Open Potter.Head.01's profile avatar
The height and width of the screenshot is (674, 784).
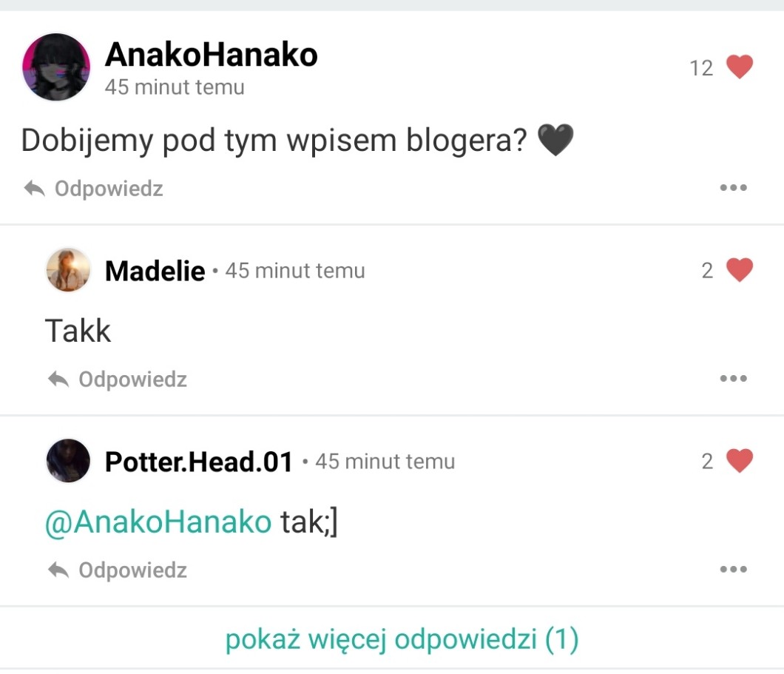point(69,460)
